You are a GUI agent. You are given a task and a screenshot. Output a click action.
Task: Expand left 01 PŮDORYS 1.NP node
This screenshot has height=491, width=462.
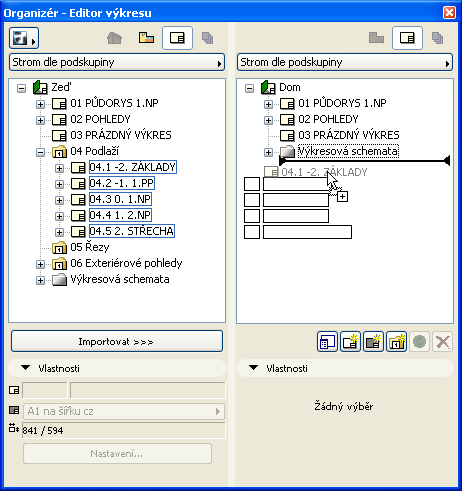pos(40,104)
